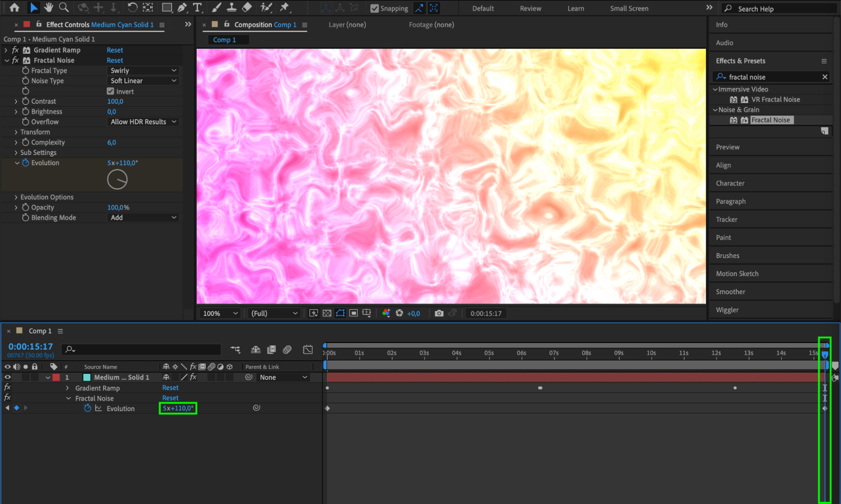Disable the Snapping checkbox
The width and height of the screenshot is (841, 504).
coord(374,8)
